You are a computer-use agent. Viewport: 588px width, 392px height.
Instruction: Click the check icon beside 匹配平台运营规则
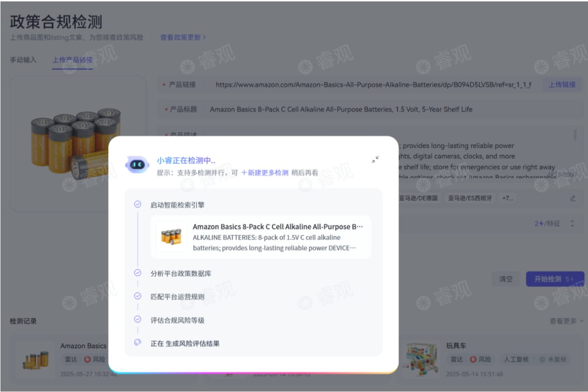pos(138,296)
